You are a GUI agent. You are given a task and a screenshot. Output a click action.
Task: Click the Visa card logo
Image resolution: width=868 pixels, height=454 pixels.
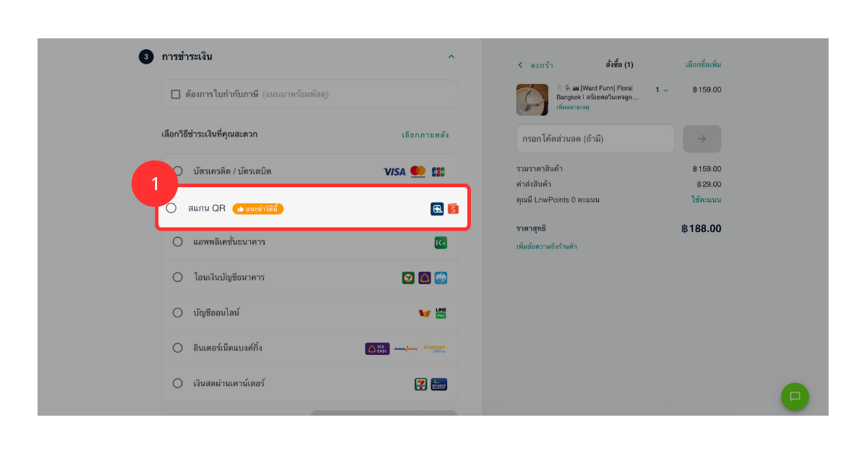click(394, 171)
